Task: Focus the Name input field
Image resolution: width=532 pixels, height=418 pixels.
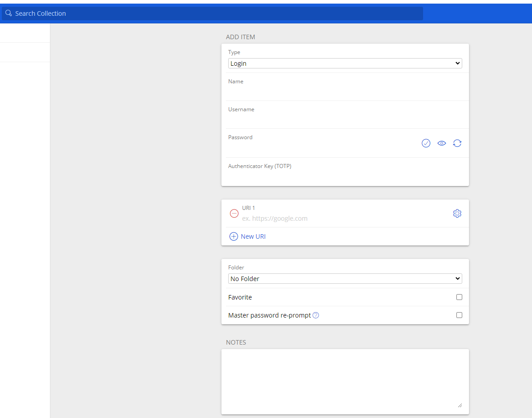Action: point(345,92)
